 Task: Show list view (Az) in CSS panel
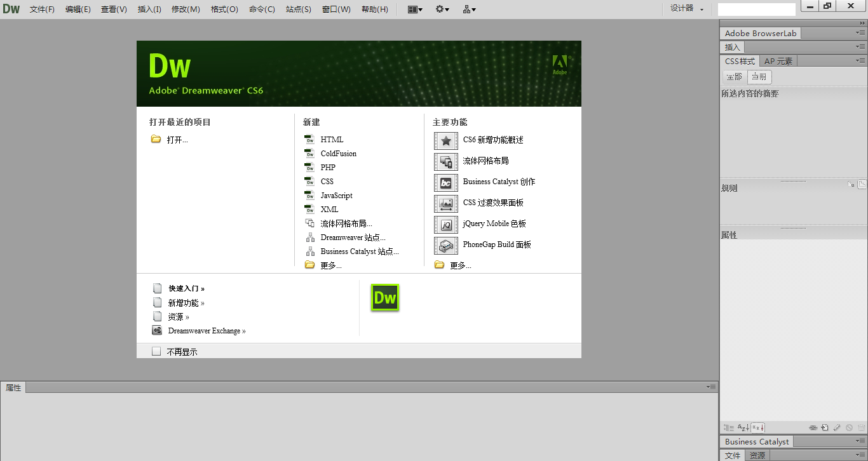click(743, 428)
